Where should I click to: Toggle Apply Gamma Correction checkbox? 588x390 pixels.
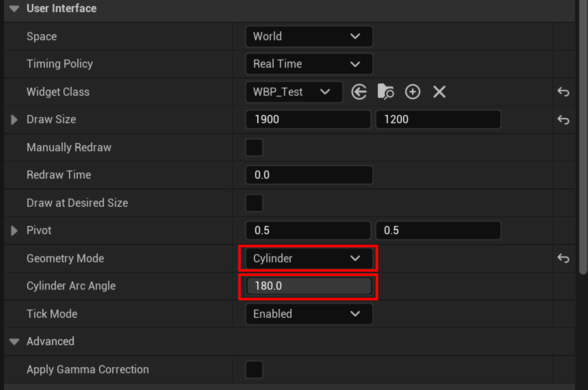pyautogui.click(x=254, y=369)
